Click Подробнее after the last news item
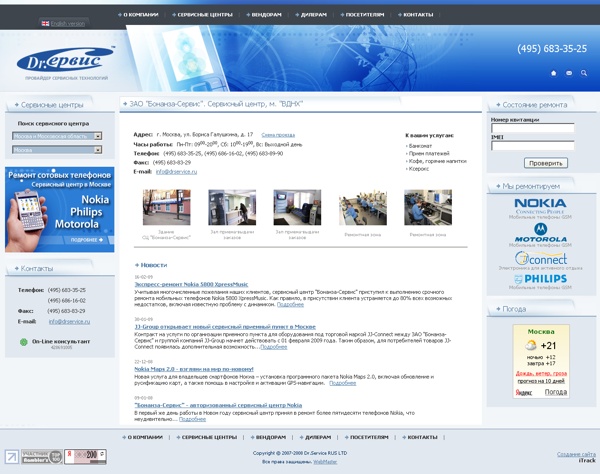 pos(192,419)
